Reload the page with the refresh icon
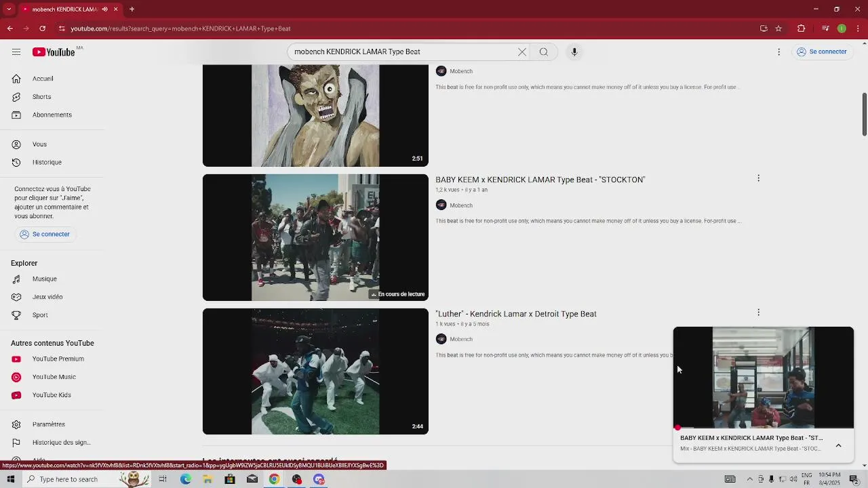The image size is (868, 488). (x=43, y=28)
